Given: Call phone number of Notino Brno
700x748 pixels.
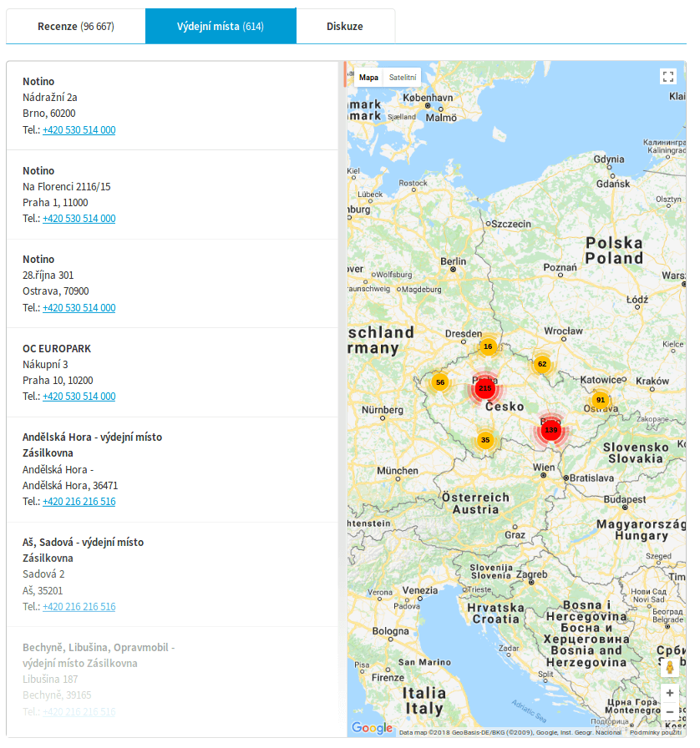Looking at the screenshot, I should (x=79, y=130).
